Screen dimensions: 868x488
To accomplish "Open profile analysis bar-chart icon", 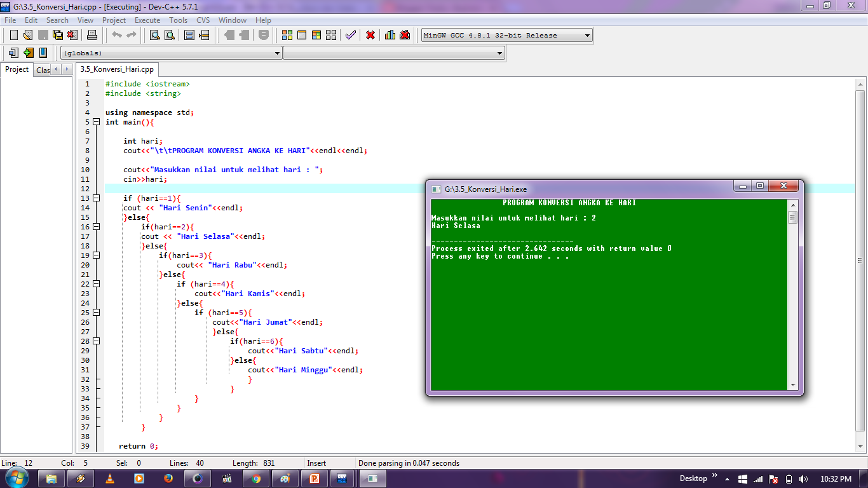I will coord(390,35).
